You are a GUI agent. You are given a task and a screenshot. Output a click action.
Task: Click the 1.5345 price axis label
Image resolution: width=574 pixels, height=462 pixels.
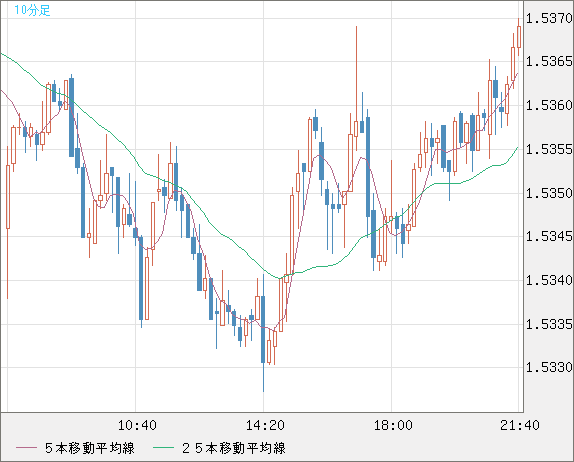[549, 236]
